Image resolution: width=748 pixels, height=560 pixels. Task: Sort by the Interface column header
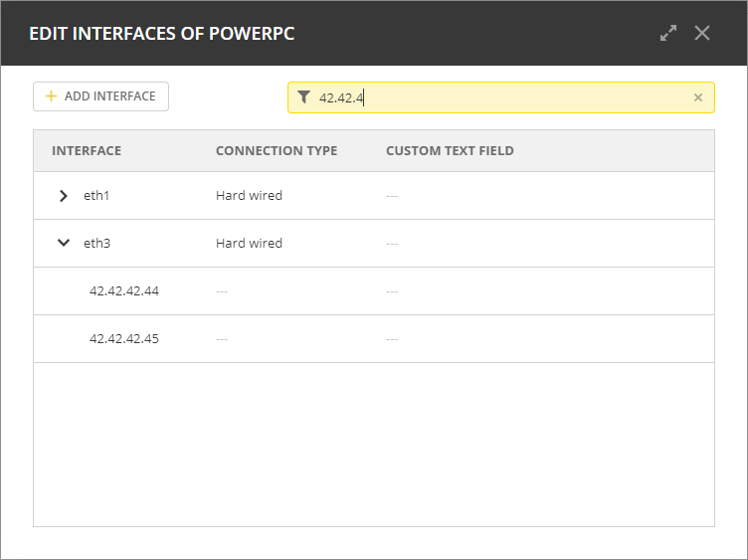87,151
